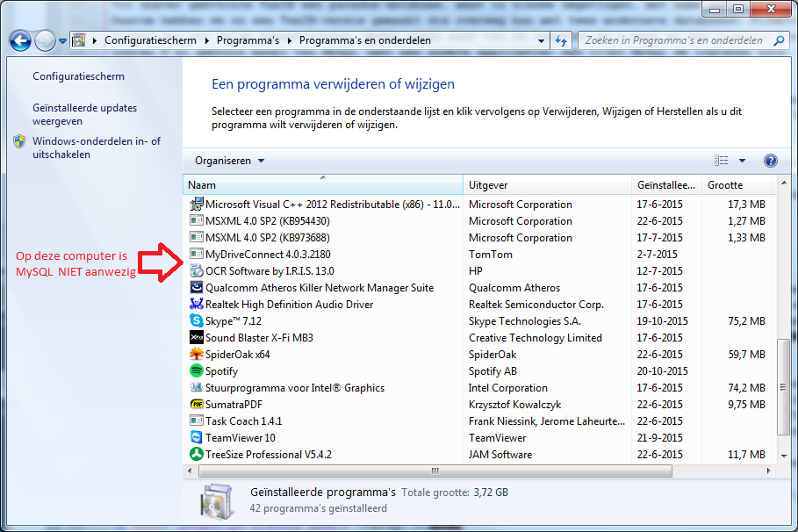
Task: Select the TeamViewer 10 icon
Action: [x=197, y=438]
